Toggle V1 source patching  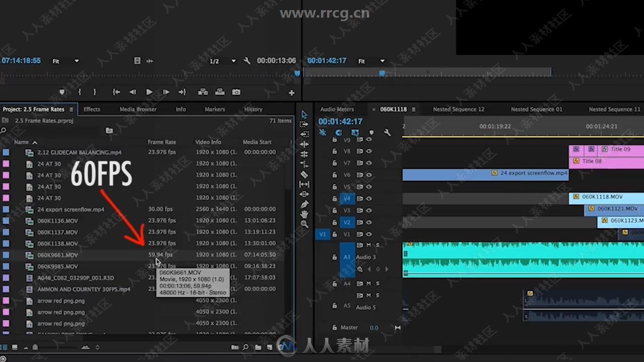pos(323,234)
